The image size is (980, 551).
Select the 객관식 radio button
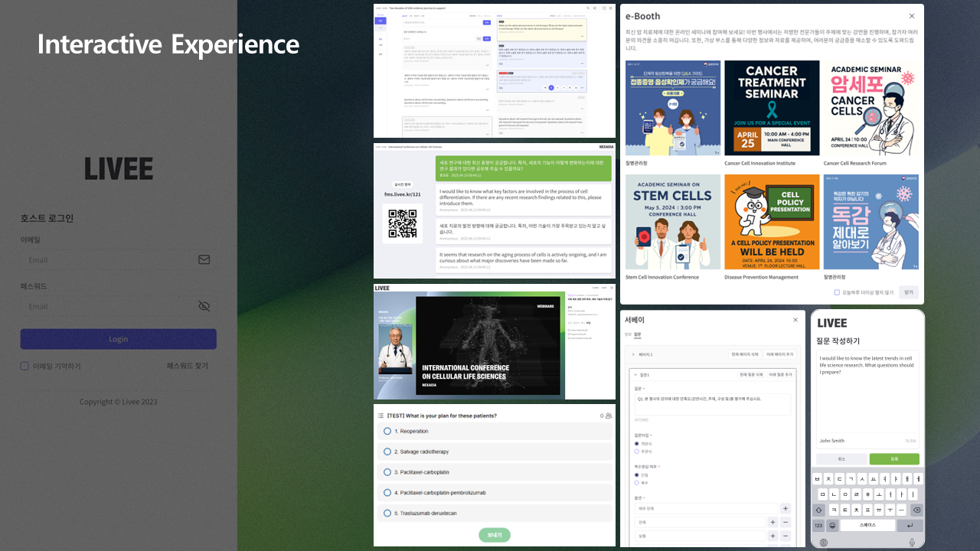click(x=636, y=444)
